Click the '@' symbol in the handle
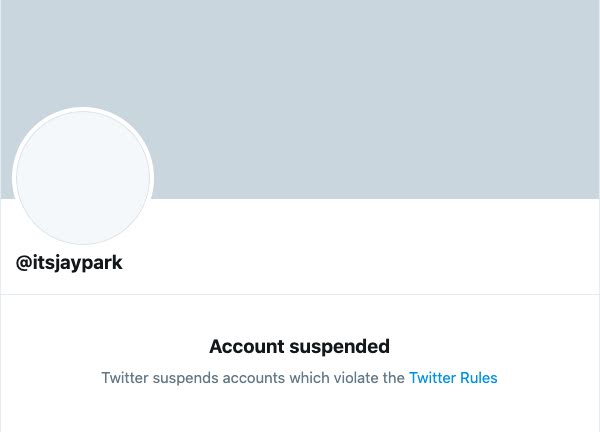The height and width of the screenshot is (432, 600). [x=24, y=264]
